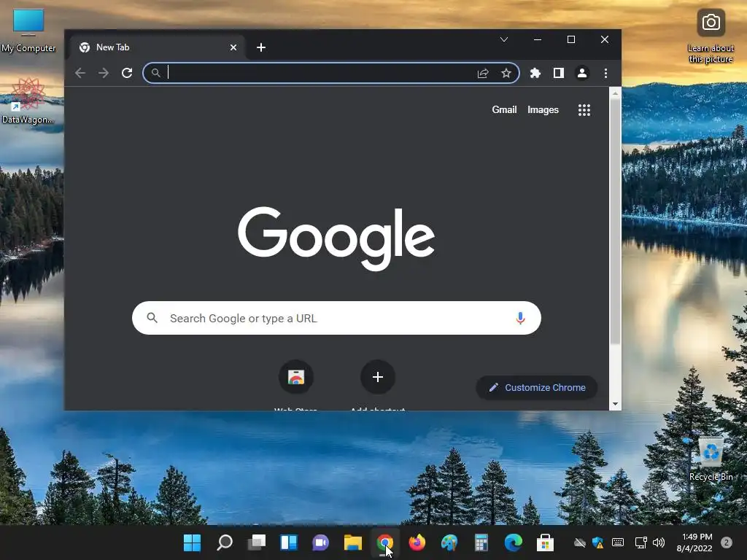Image resolution: width=747 pixels, height=560 pixels.
Task: Select the New Tab tab
Action: pyautogui.click(x=158, y=47)
